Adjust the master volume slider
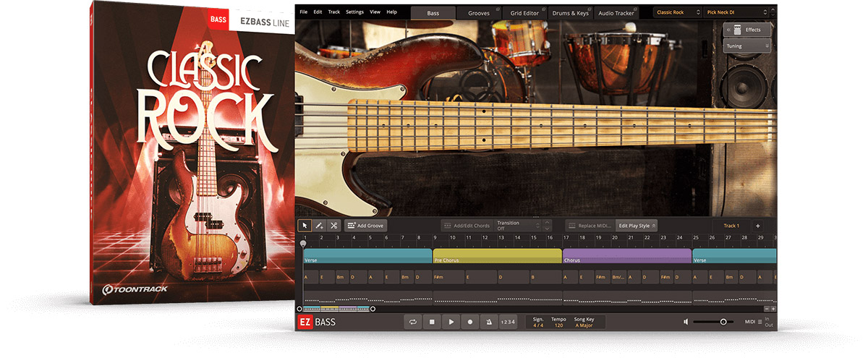This screenshot has height=358, width=868. tap(723, 322)
